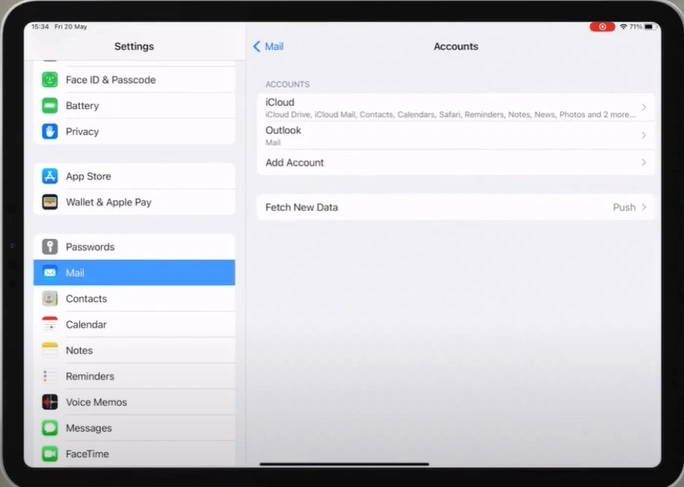Open FaceTime settings
The image size is (684, 487).
[134, 454]
